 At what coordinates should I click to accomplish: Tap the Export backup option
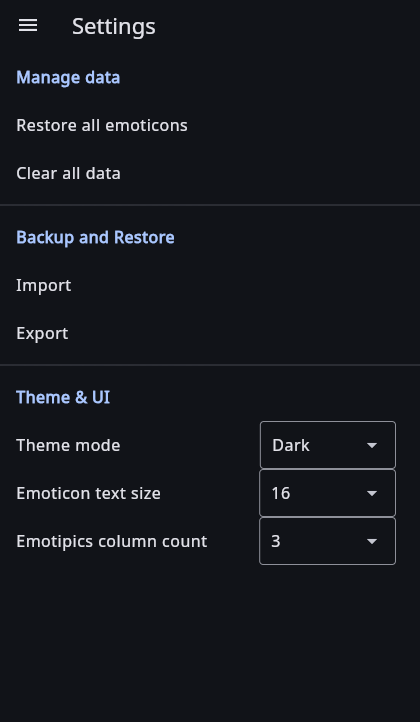pos(210,333)
